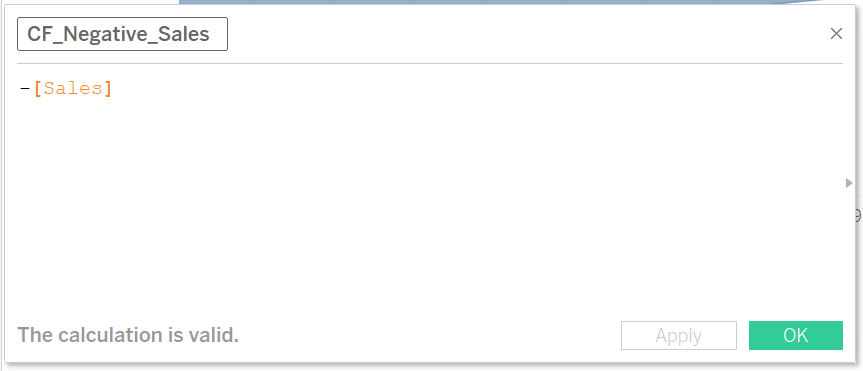The height and width of the screenshot is (371, 863).
Task: Place cursor just after the closing bracket of [Sales]
Action: pyautogui.click(x=113, y=89)
